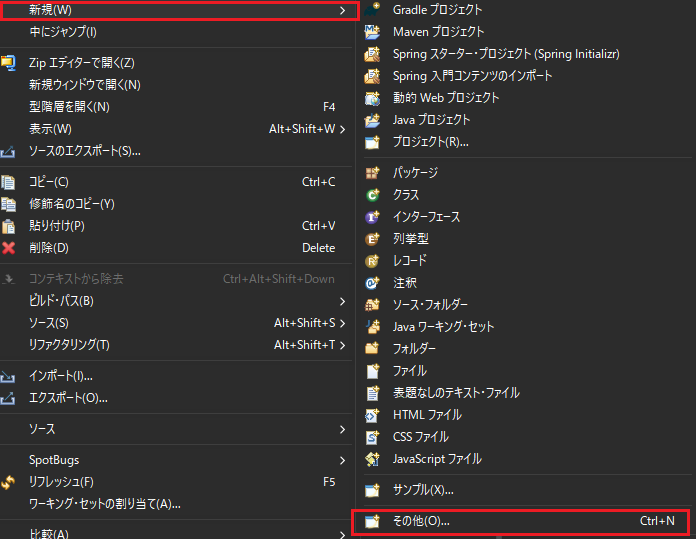Click the レコード record icon
This screenshot has height=539, width=696.
[x=372, y=261]
